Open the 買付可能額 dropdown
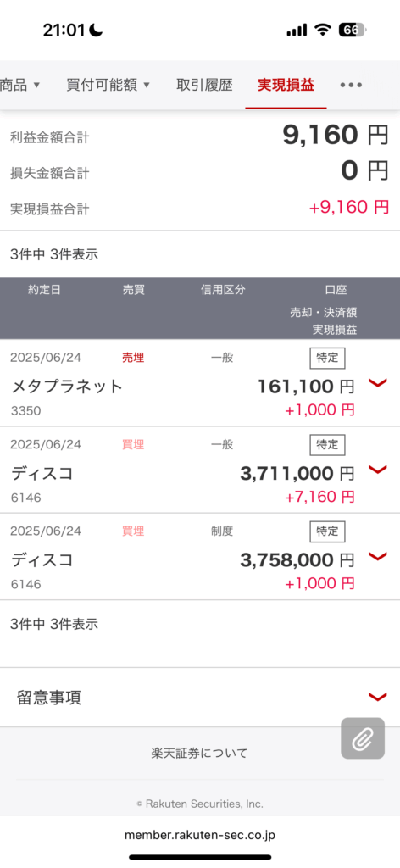This screenshot has height=868, width=400. tap(108, 86)
